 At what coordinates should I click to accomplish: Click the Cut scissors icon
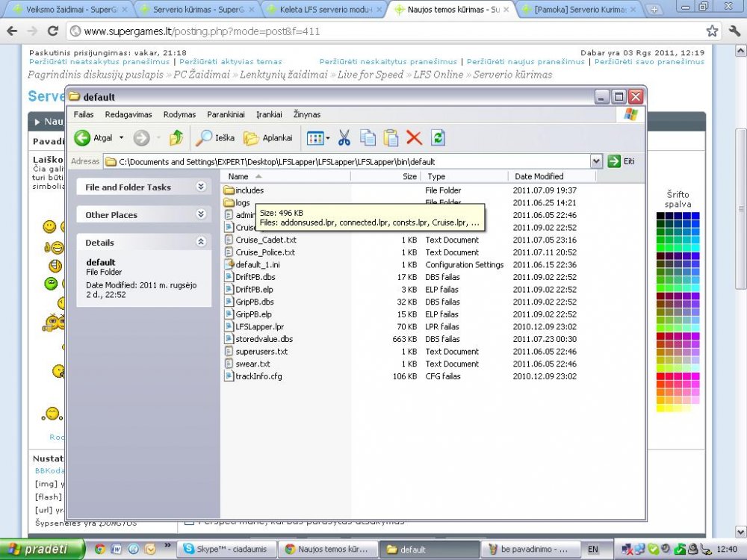[x=344, y=138]
